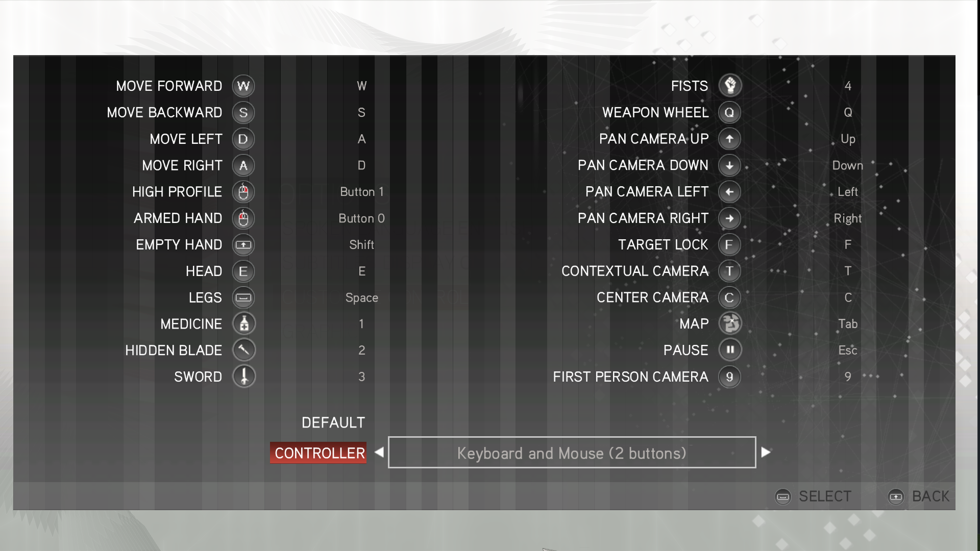Click the Move Forward key binding W
Viewport: 980px width, 551px height.
362,86
